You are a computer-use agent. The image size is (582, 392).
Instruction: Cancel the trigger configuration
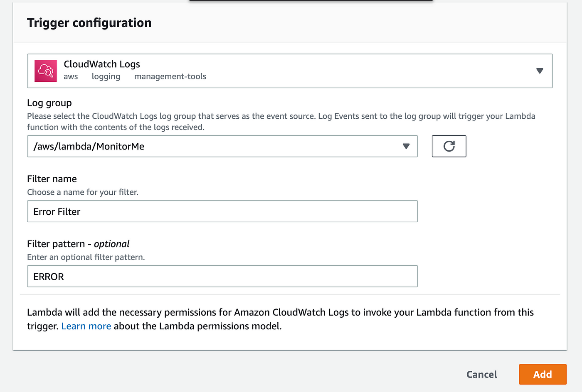[x=481, y=374]
